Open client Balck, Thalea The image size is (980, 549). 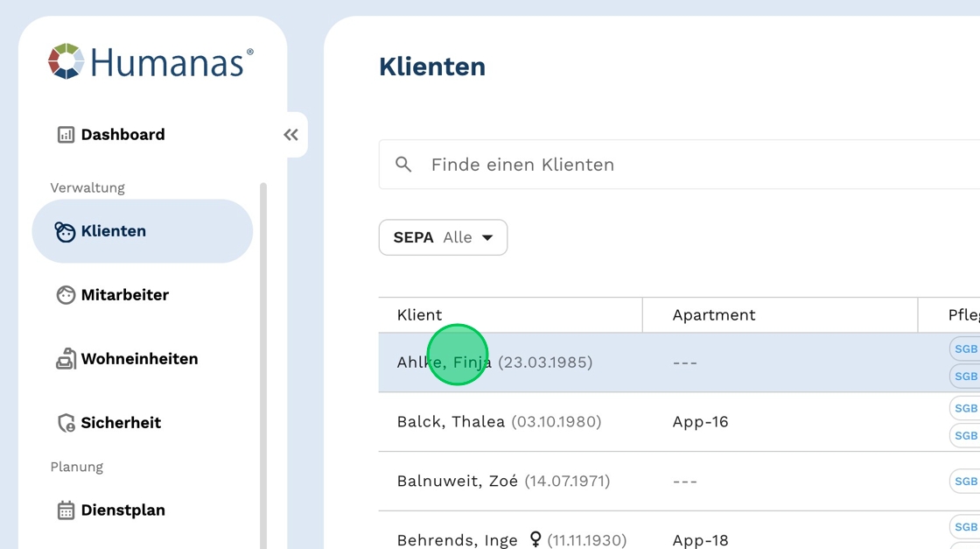click(451, 422)
